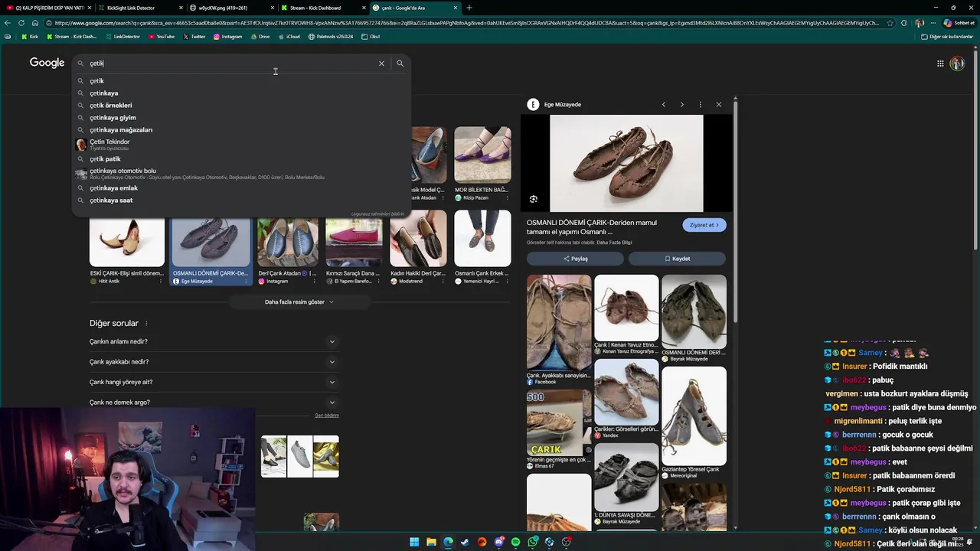Open the Instagram bookmark
Viewport: 980px width, 551px height.
[x=227, y=37]
